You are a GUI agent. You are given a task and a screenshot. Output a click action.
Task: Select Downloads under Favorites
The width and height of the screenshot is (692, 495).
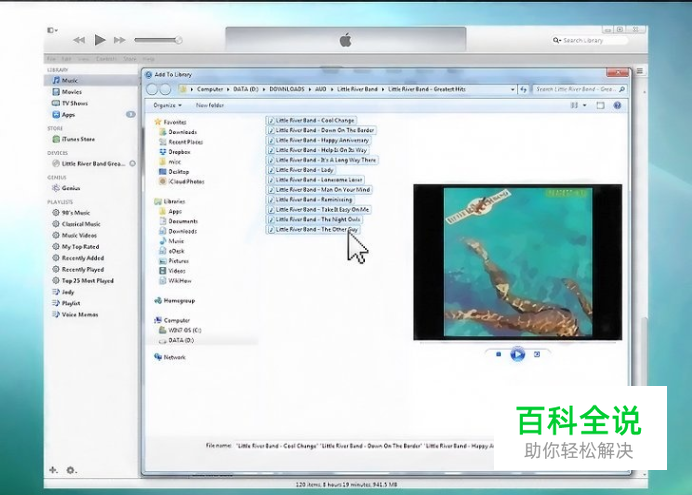point(178,132)
